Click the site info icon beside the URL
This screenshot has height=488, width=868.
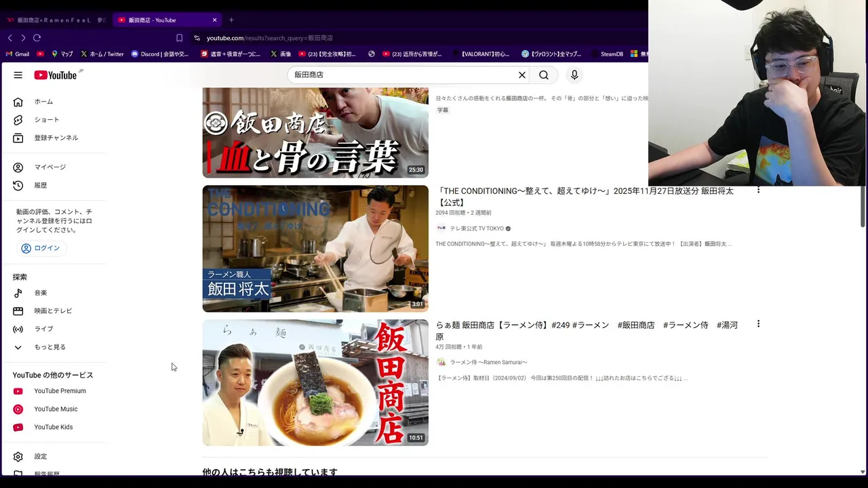click(x=197, y=38)
